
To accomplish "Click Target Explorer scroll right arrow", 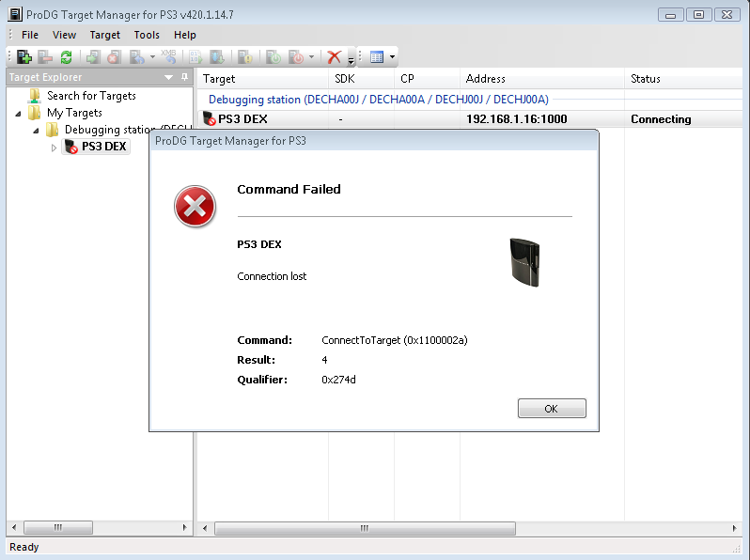I will click(x=184, y=527).
